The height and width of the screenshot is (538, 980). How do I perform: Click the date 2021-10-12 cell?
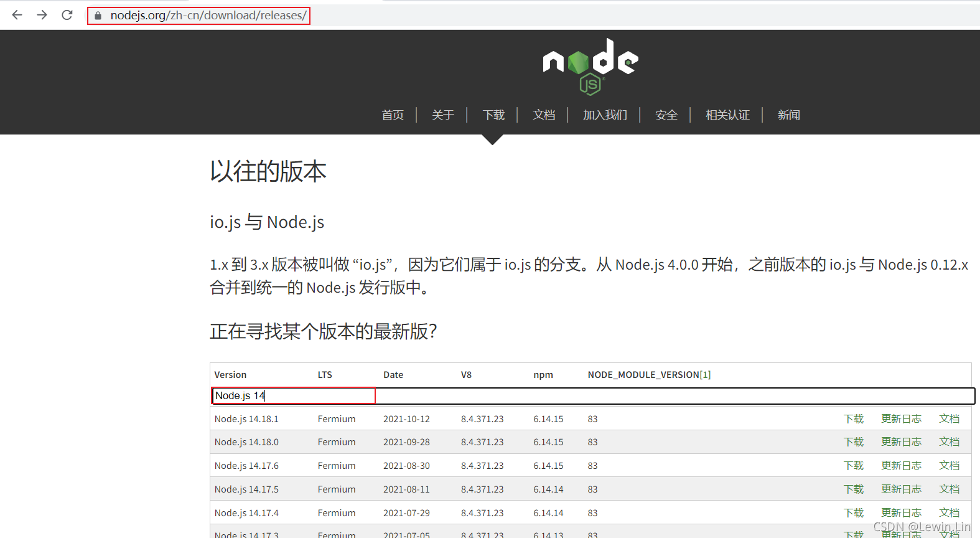(x=406, y=419)
